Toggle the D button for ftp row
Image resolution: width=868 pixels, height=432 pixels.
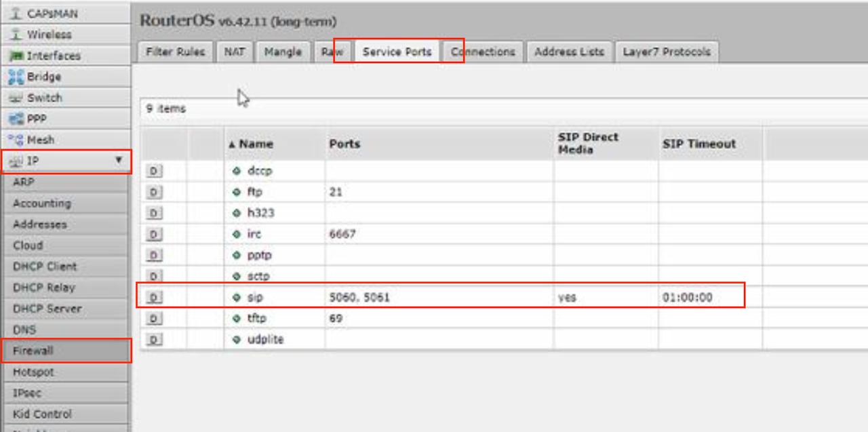tap(154, 193)
